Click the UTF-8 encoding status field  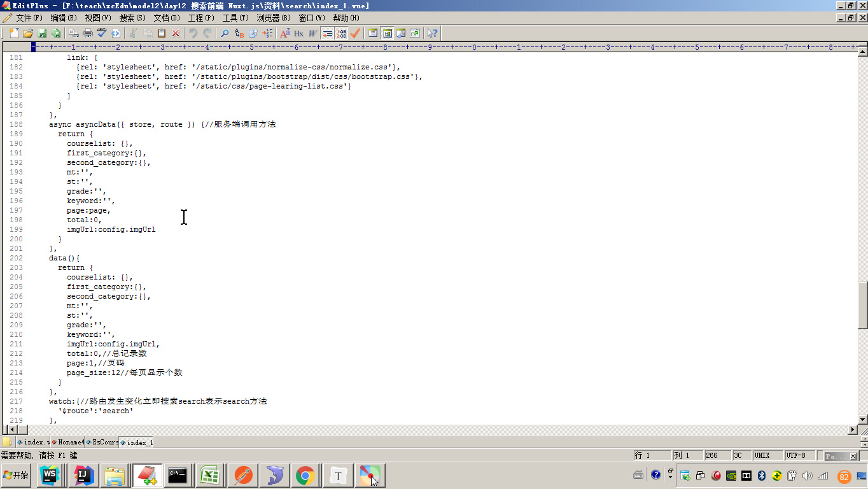tap(801, 455)
